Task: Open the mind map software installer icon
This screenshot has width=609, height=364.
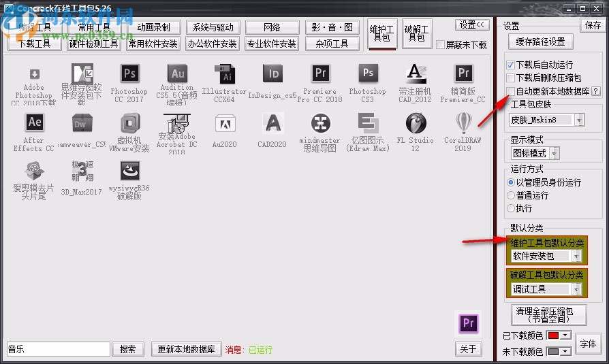Action: 82,73
